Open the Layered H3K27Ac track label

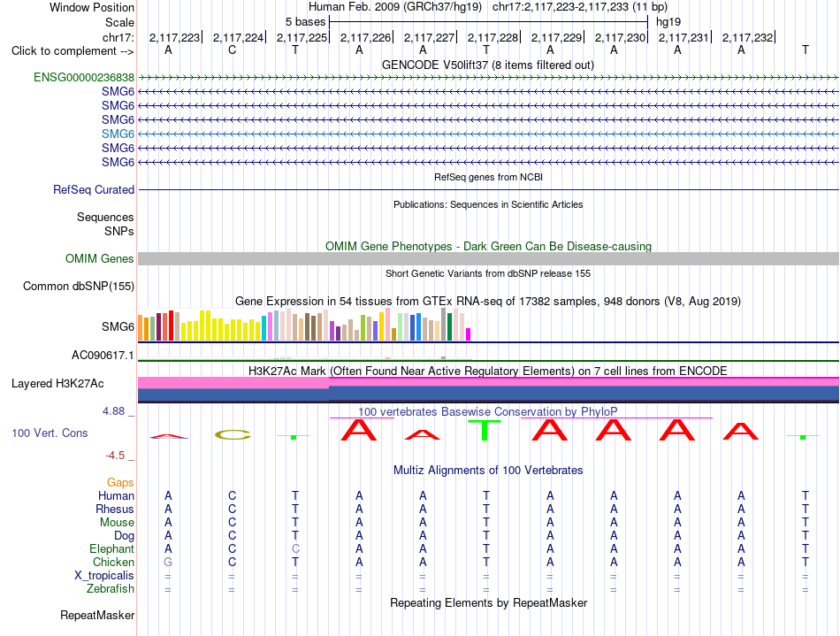pyautogui.click(x=57, y=384)
